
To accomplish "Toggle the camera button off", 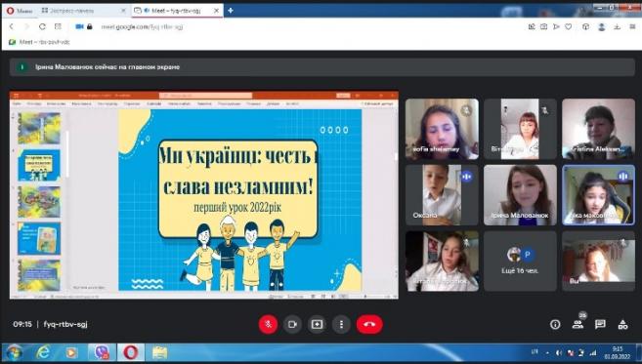I will (292, 324).
